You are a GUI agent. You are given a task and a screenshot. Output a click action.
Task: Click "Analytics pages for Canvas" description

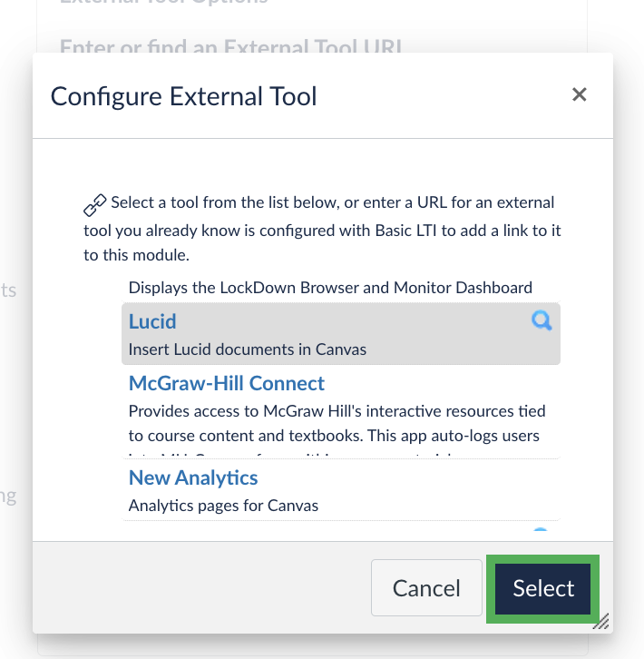click(x=223, y=505)
